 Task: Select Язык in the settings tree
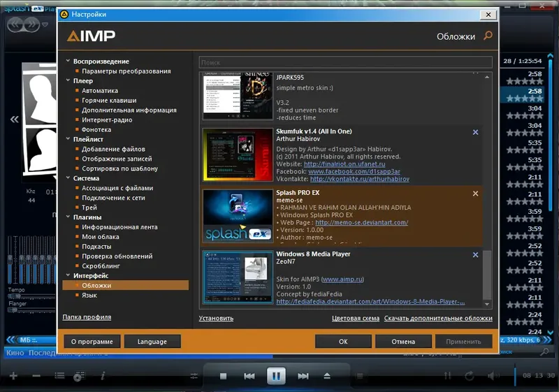point(89,295)
